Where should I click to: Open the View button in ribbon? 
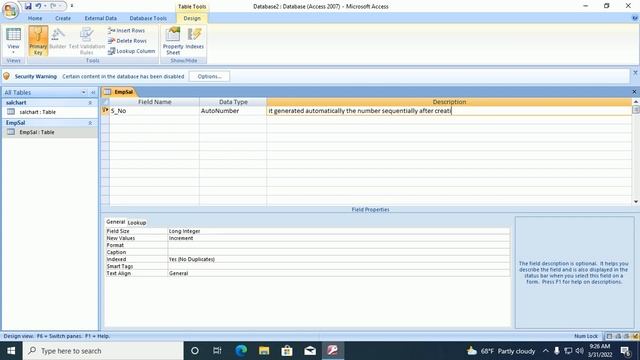tap(13, 41)
